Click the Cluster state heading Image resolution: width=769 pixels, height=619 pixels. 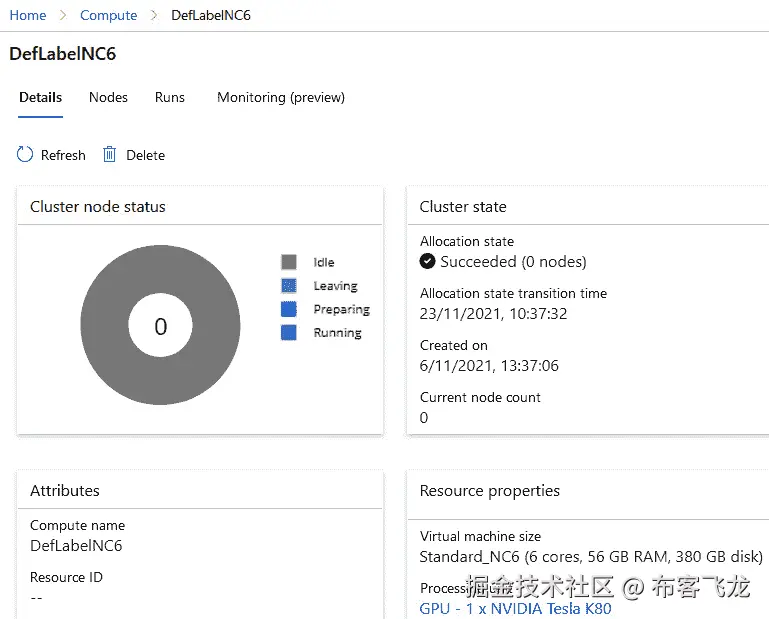[x=463, y=207]
